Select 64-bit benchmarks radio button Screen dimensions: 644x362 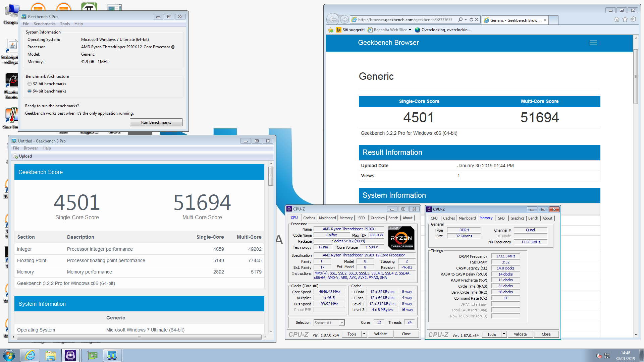coord(30,91)
